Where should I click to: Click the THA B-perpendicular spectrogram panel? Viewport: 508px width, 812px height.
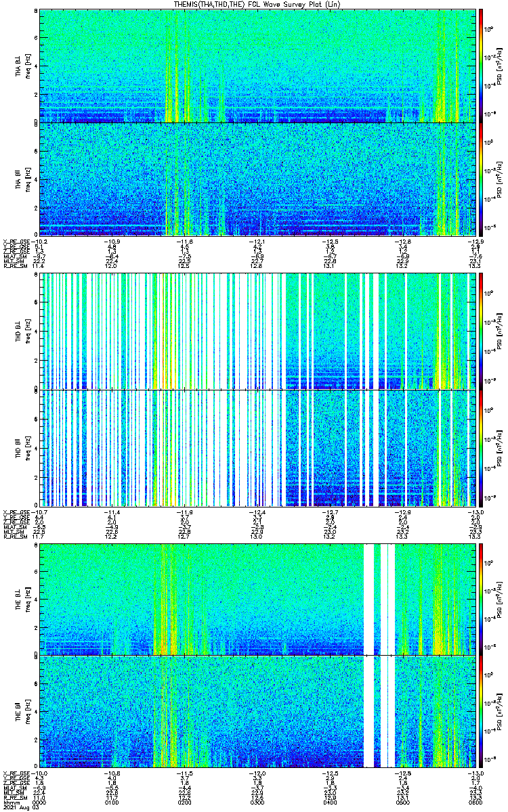point(257,66)
